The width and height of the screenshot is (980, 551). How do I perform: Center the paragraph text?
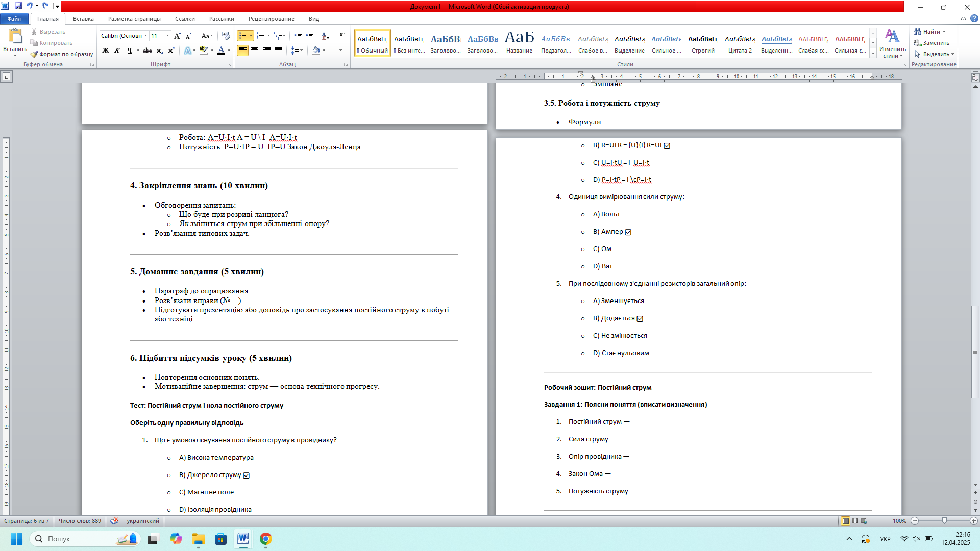[255, 51]
